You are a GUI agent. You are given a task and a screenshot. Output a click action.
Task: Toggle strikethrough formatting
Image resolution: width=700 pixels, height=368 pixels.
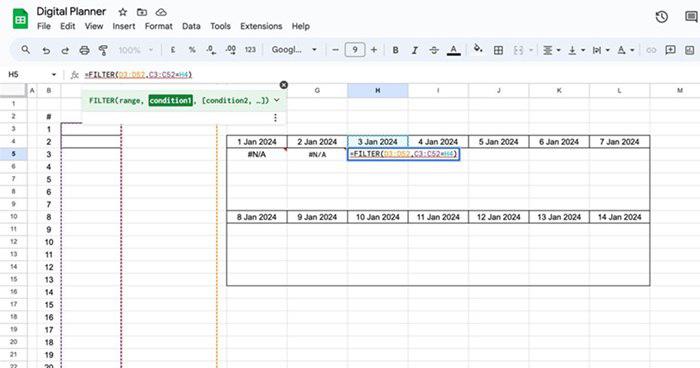434,50
